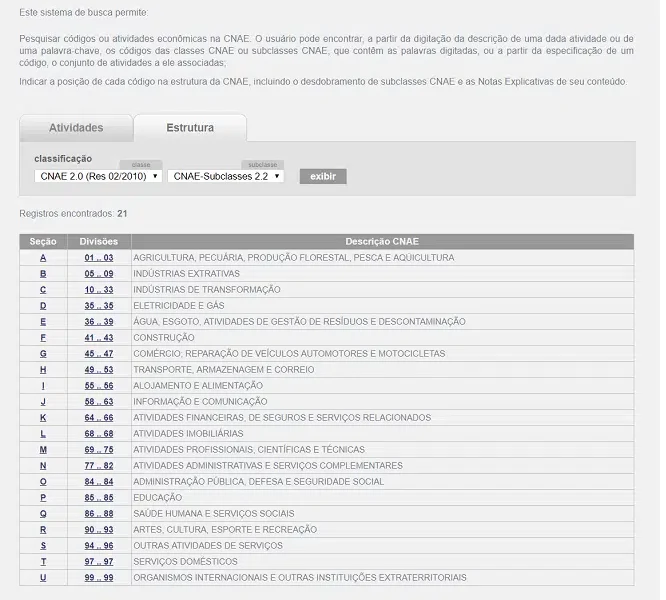Click division link 99 .. 99
The width and height of the screenshot is (666, 600).
click(99, 578)
